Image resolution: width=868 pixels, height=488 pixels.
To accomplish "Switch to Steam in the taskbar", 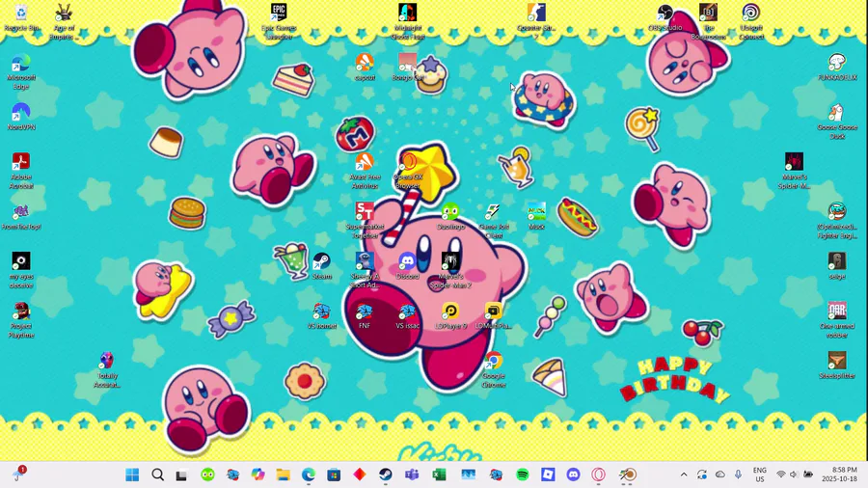I will [385, 474].
